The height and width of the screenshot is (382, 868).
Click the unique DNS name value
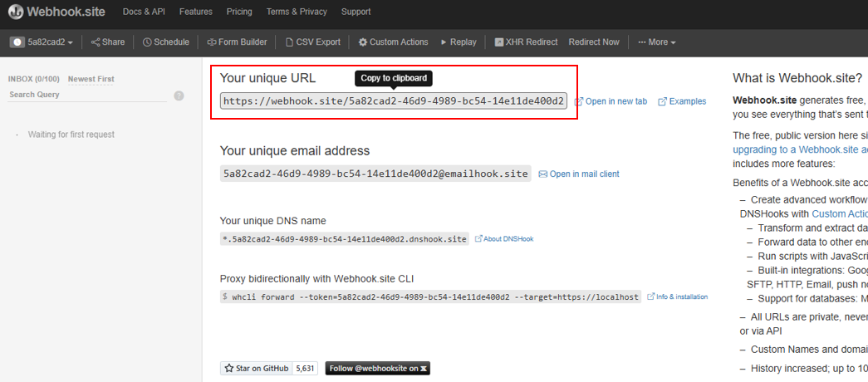click(345, 239)
